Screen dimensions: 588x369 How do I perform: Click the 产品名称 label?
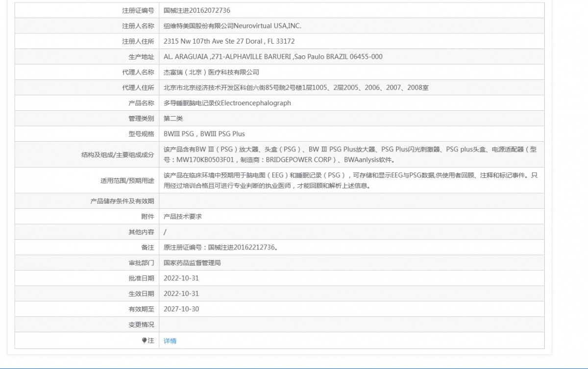(x=141, y=103)
